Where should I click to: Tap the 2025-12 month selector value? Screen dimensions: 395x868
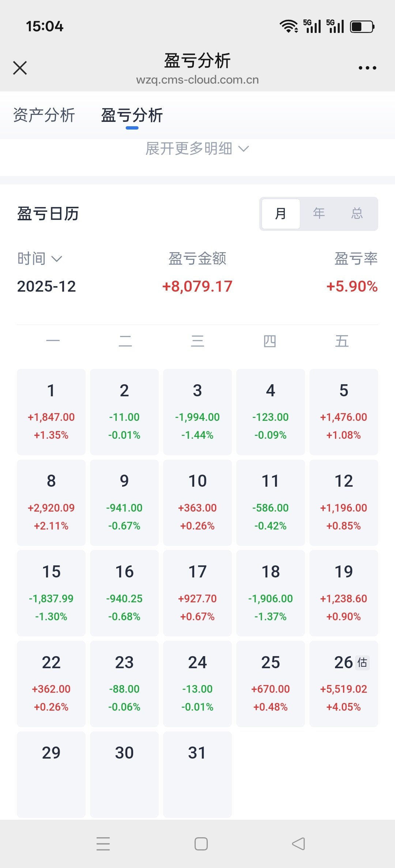[x=46, y=287]
